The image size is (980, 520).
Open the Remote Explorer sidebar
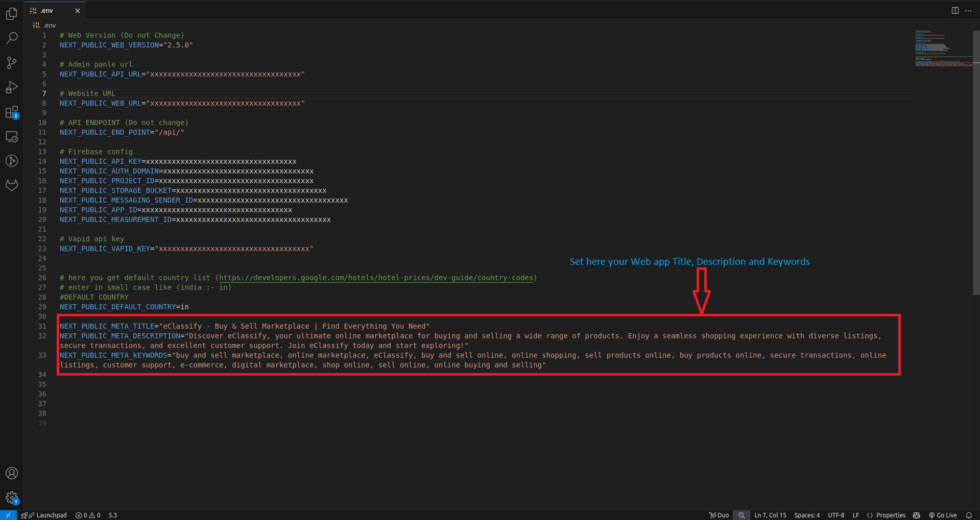(x=11, y=137)
